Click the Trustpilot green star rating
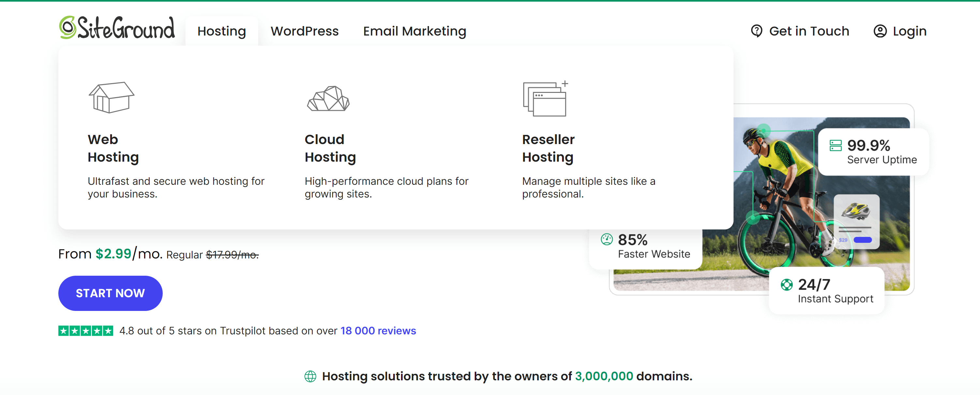980x395 pixels. (x=86, y=331)
